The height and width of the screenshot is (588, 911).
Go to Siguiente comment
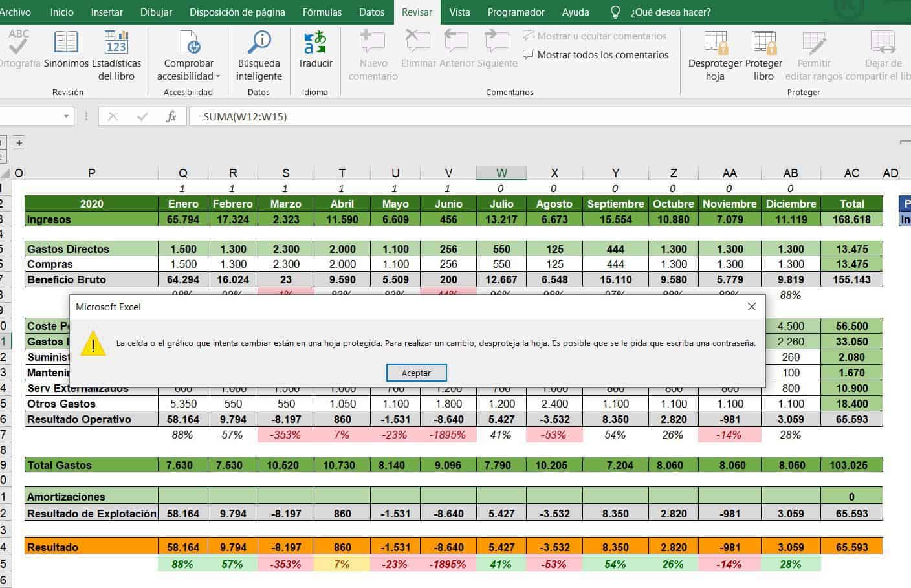(x=497, y=49)
